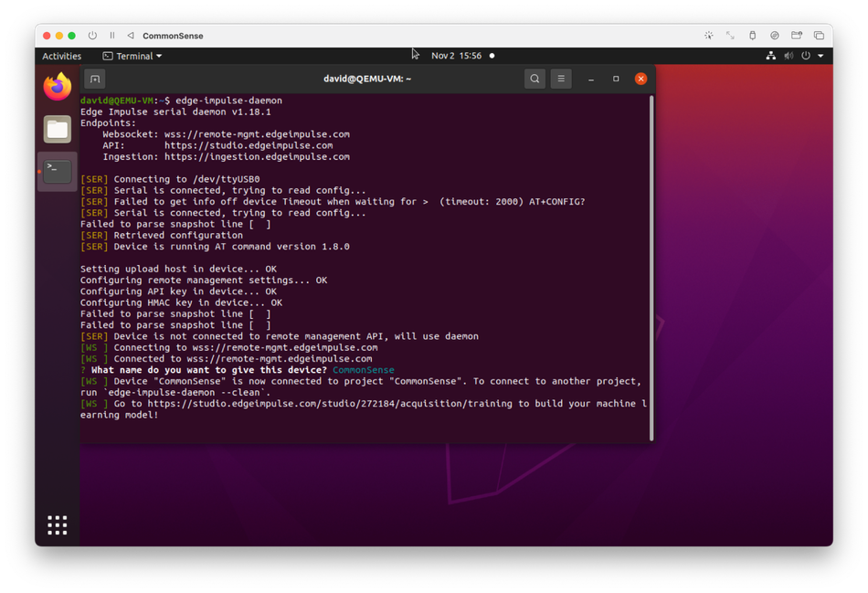868x593 pixels.
Task: Show Applications grid at dock bottom
Action: 58,524
